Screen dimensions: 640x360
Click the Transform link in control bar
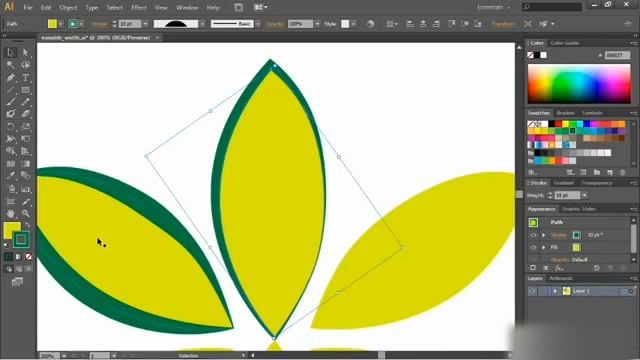[503, 24]
